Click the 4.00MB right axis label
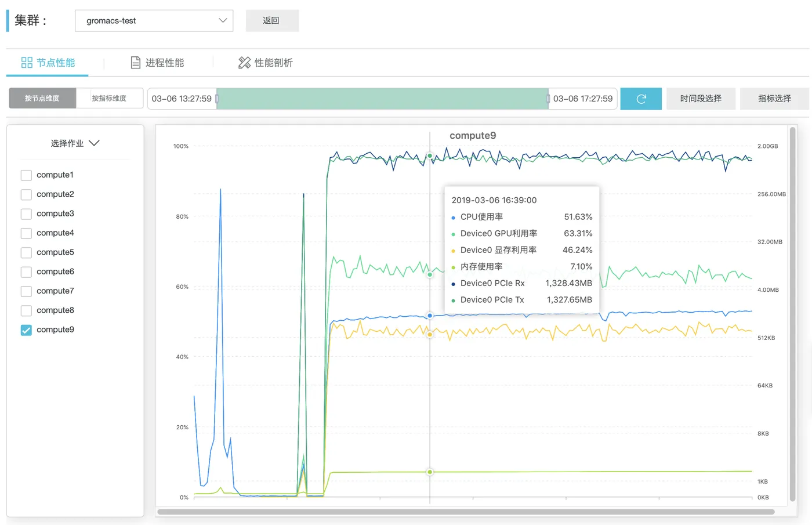This screenshot has height=525, width=812. pos(768,290)
